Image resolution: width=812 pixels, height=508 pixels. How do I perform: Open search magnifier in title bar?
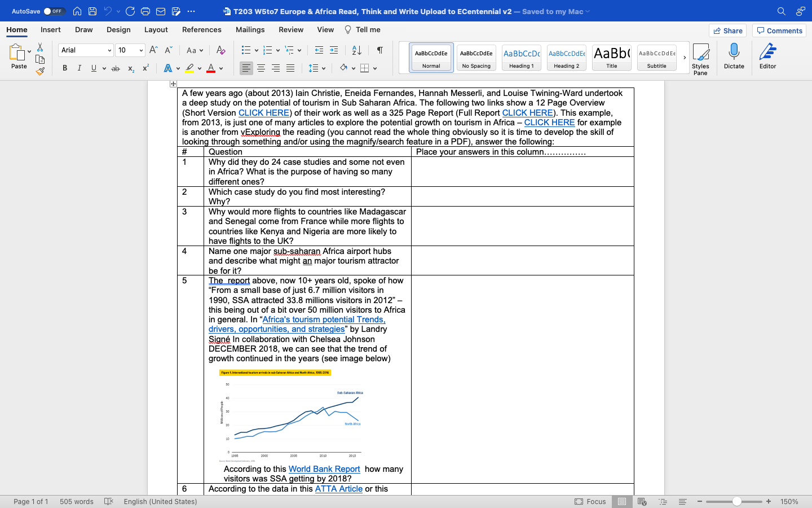(x=781, y=11)
